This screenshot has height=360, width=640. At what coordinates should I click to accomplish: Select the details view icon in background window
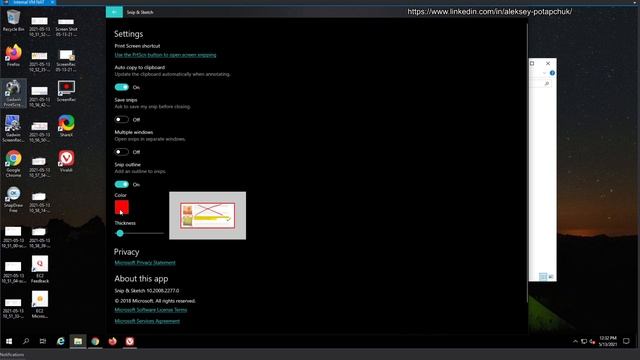(543, 277)
